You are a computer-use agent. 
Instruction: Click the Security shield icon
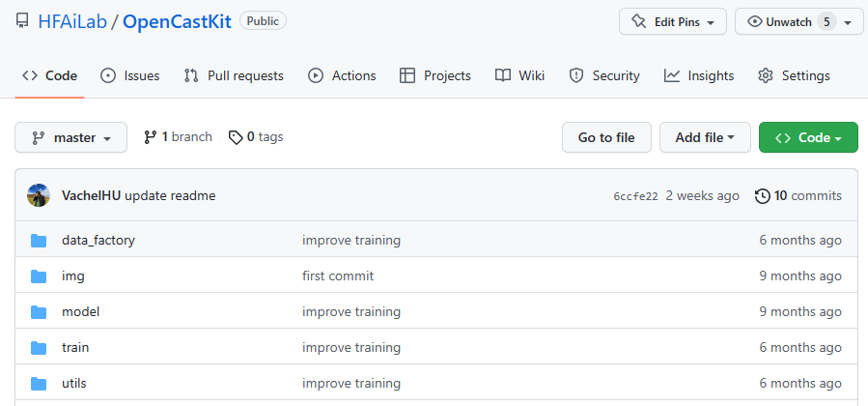tap(576, 75)
